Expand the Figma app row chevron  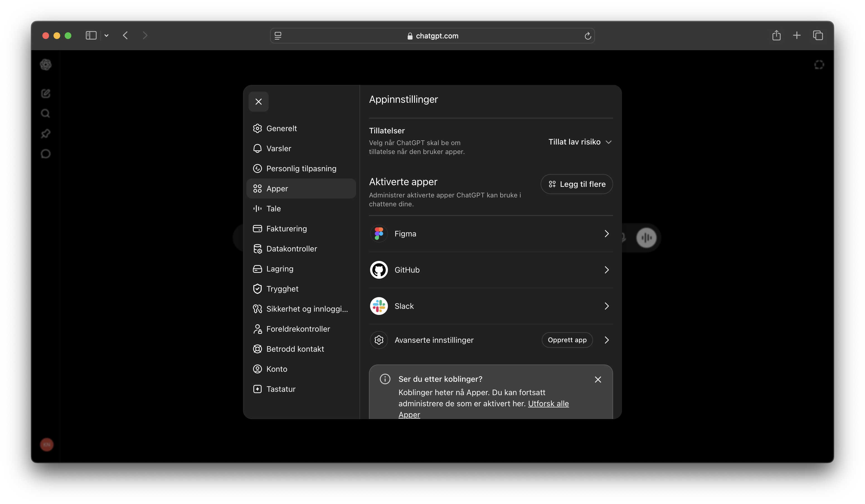pyautogui.click(x=606, y=234)
